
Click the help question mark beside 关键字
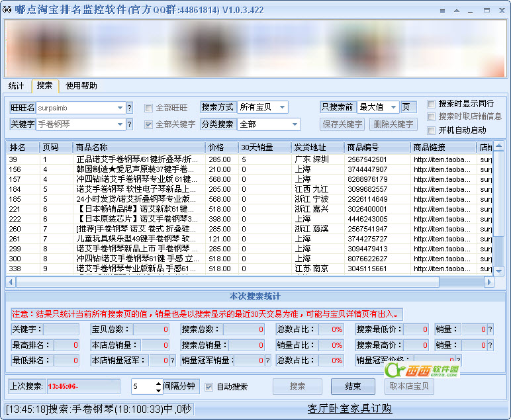coord(129,124)
